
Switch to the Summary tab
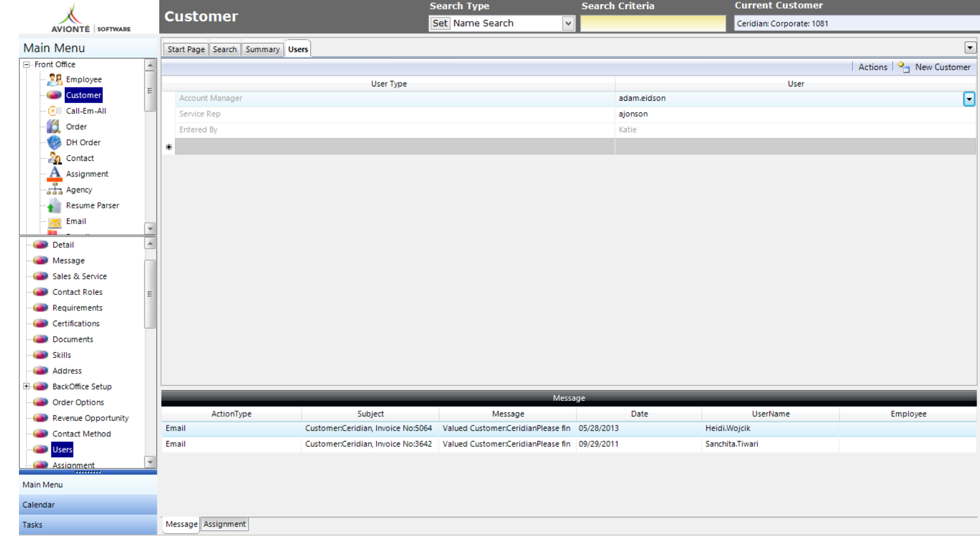point(262,49)
